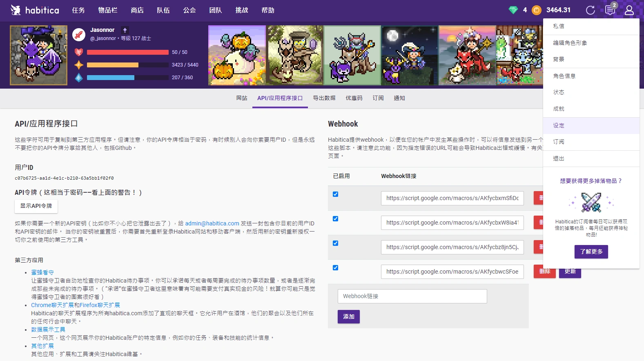The image size is (644, 361).
Task: Open the 蜜蜂看守 link
Action: [42, 272]
